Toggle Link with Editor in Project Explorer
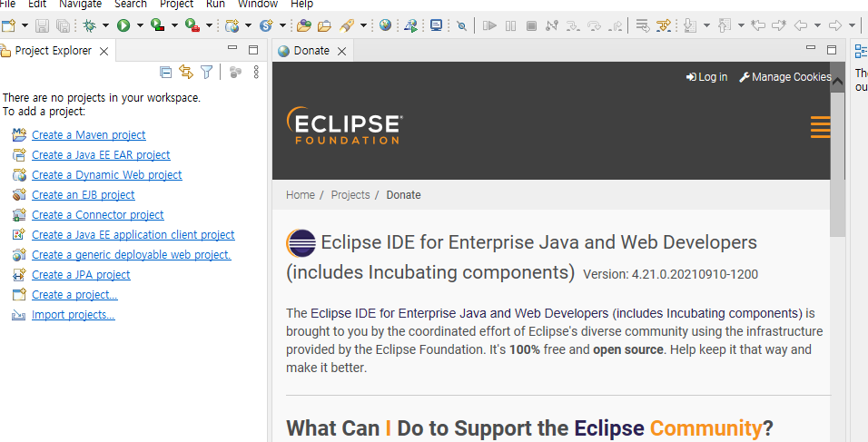Screen dimensions: 868x442 click(186, 72)
